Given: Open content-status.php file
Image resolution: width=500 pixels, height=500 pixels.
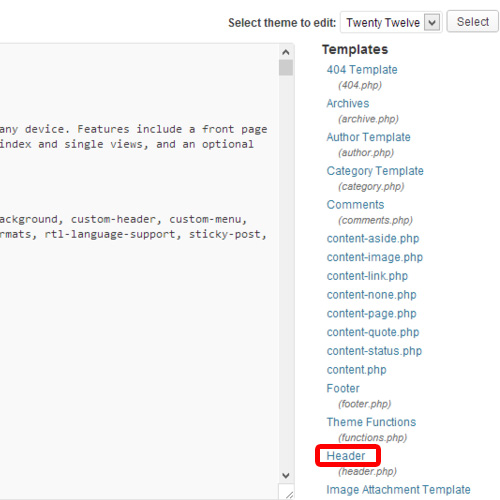Looking at the screenshot, I should (374, 351).
